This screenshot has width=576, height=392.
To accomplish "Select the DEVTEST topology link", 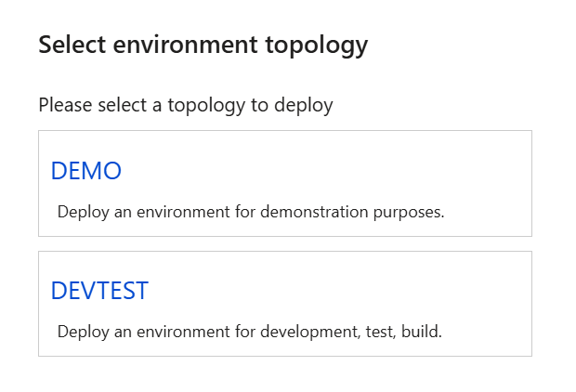I will tap(99, 291).
